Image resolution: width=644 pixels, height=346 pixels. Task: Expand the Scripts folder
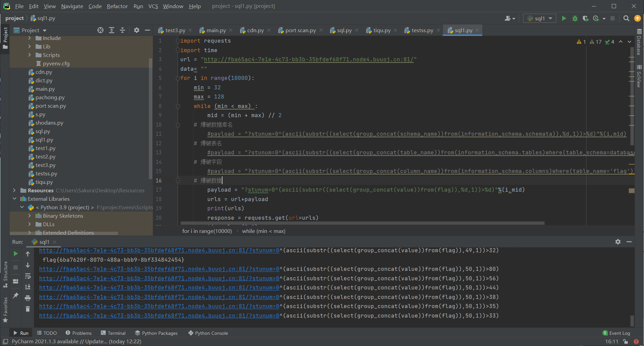[29, 55]
